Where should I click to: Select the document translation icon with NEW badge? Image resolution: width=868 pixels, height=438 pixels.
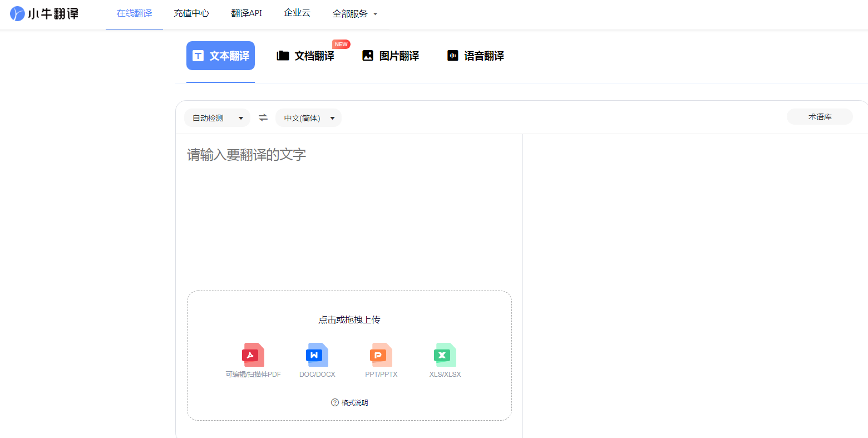(x=283, y=55)
